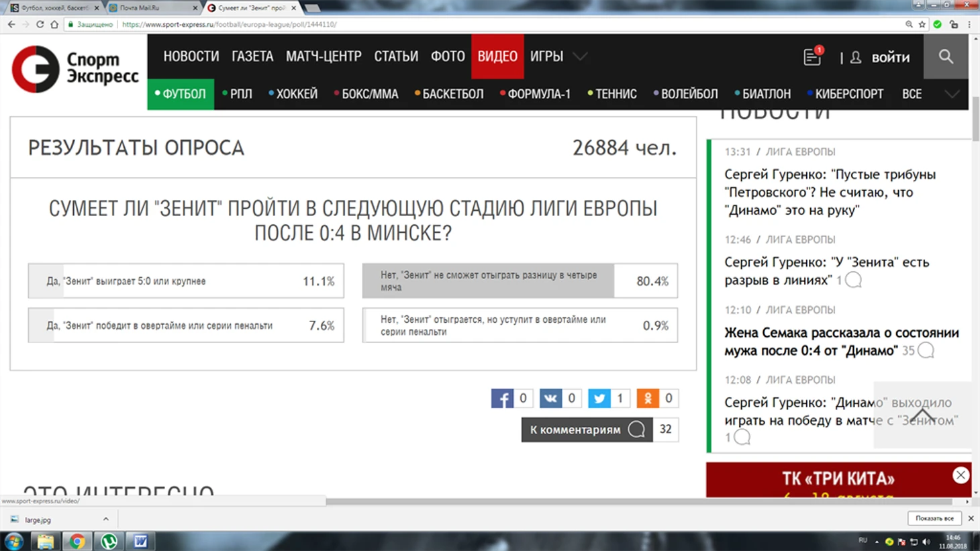Open МАТЧ-ЦЕНТР section

point(324,56)
